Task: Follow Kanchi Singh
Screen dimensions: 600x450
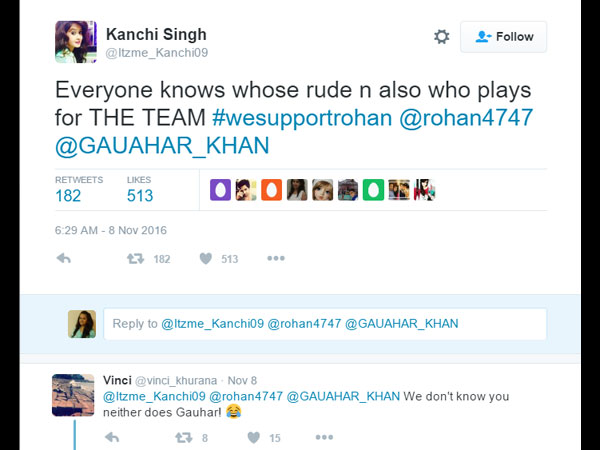Action: click(504, 37)
